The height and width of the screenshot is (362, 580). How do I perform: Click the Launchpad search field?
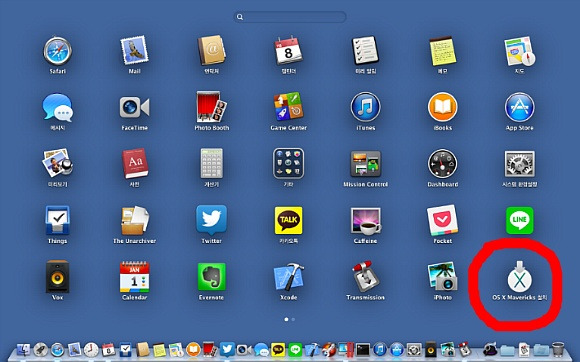pyautogui.click(x=290, y=17)
